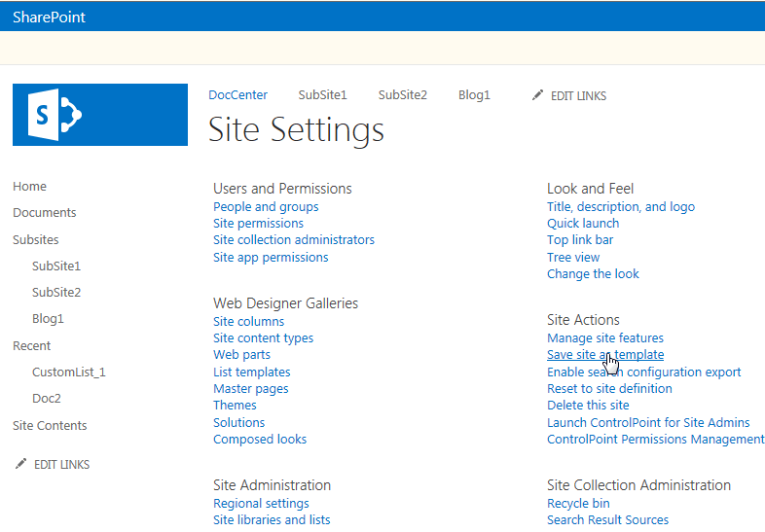Image resolution: width=765 pixels, height=532 pixels.
Task: Select Delete this site link
Action: click(x=588, y=406)
